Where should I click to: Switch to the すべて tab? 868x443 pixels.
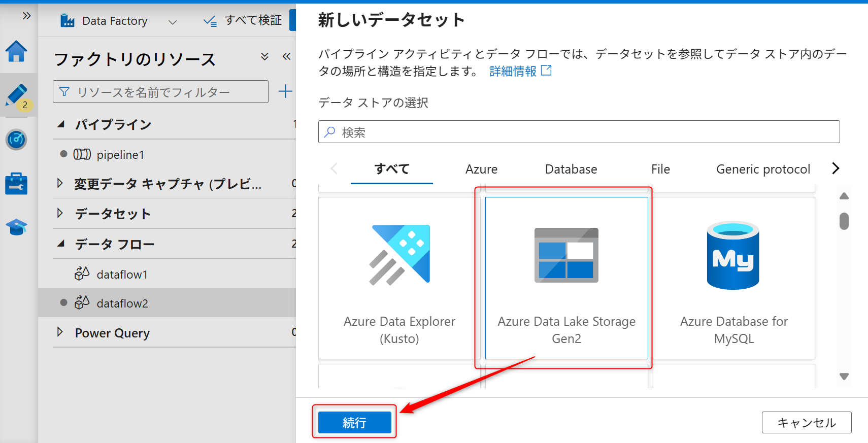(392, 169)
